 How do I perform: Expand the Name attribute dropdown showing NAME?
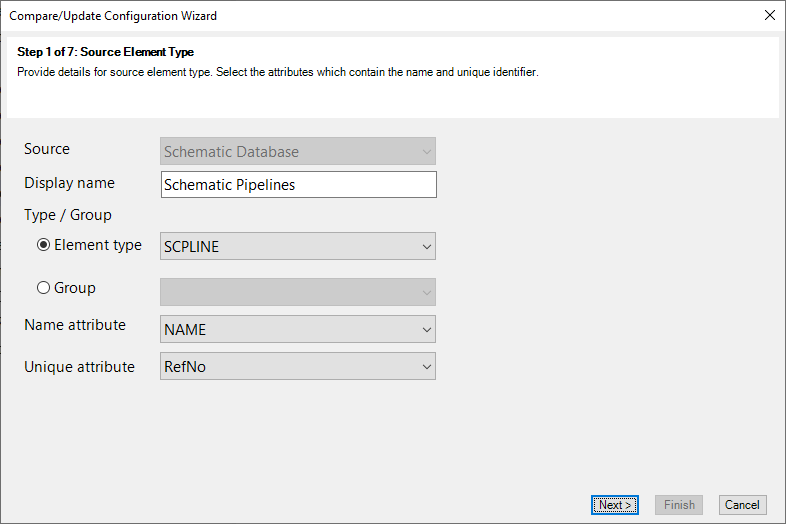(298, 329)
